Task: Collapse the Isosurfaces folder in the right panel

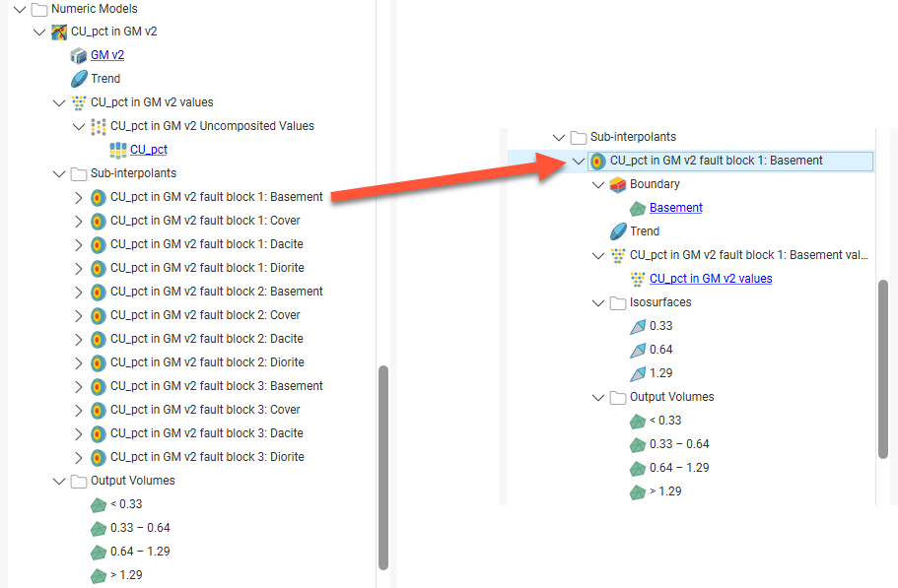Action: [x=598, y=302]
